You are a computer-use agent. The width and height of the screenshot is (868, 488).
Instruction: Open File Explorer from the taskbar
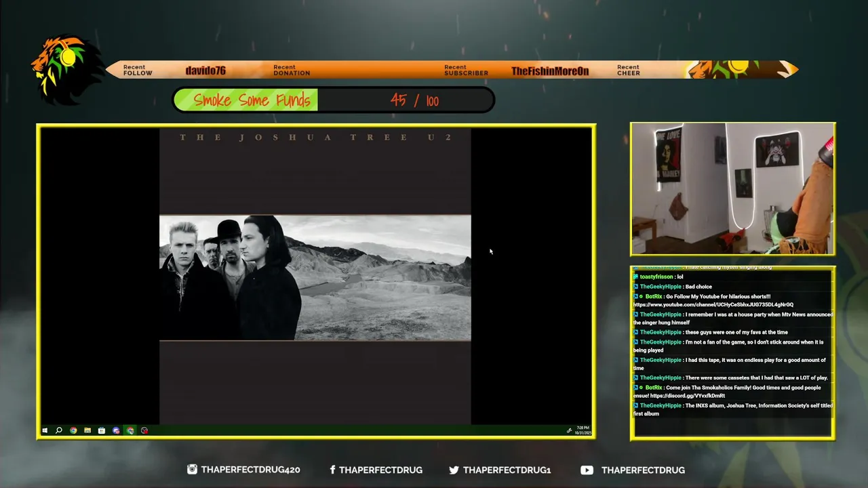87,430
